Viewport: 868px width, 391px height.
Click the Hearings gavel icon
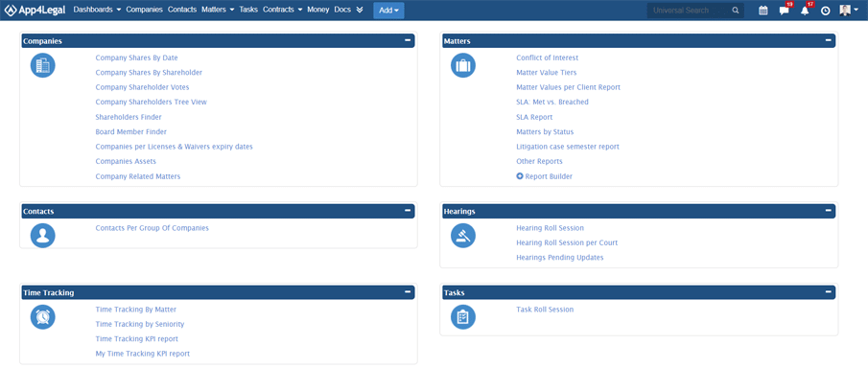(463, 236)
